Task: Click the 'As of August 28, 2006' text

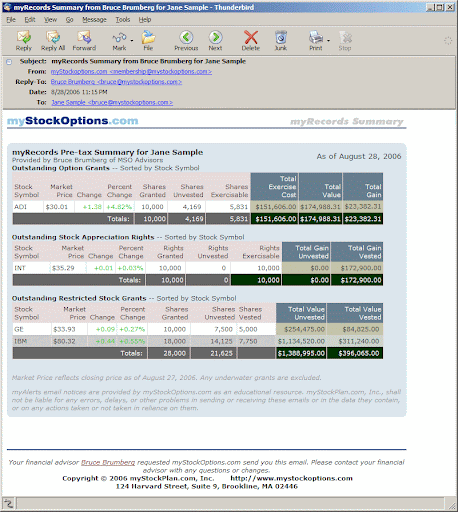Action: [x=359, y=156]
